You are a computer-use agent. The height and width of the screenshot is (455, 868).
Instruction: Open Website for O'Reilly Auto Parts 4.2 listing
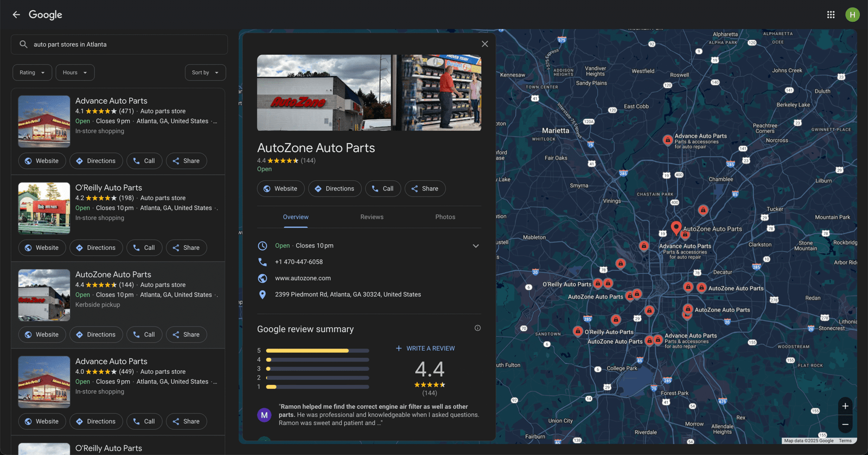coord(42,248)
